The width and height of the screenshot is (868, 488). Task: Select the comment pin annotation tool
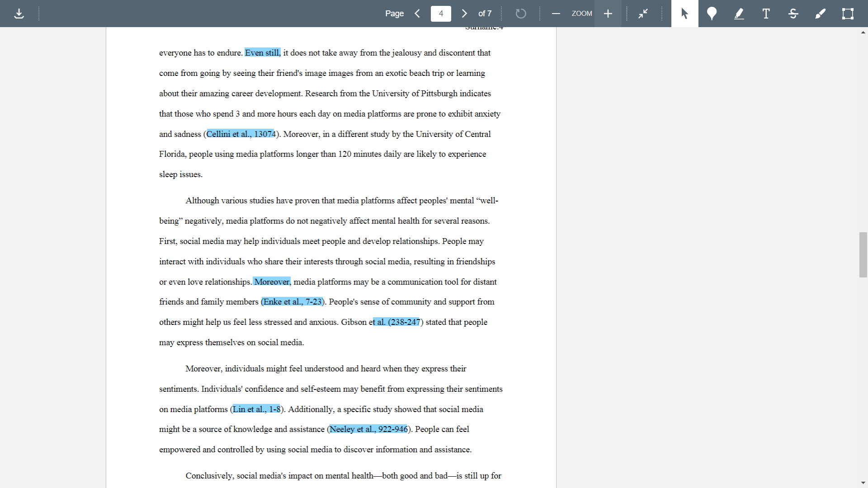pos(712,14)
